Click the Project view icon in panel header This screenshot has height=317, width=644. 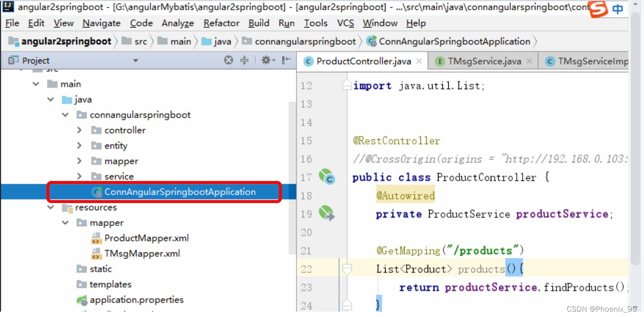pos(14,60)
